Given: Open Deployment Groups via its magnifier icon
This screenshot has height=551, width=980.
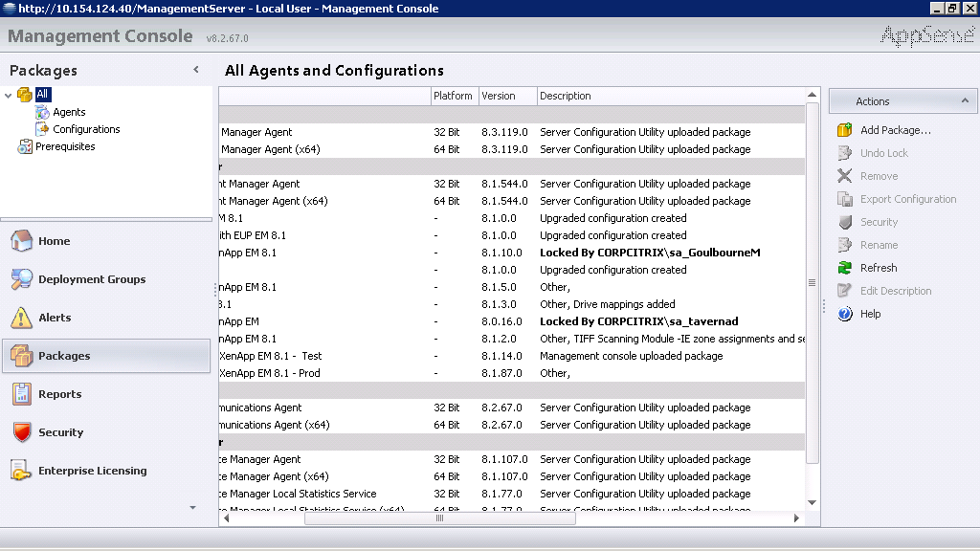Looking at the screenshot, I should coord(22,279).
